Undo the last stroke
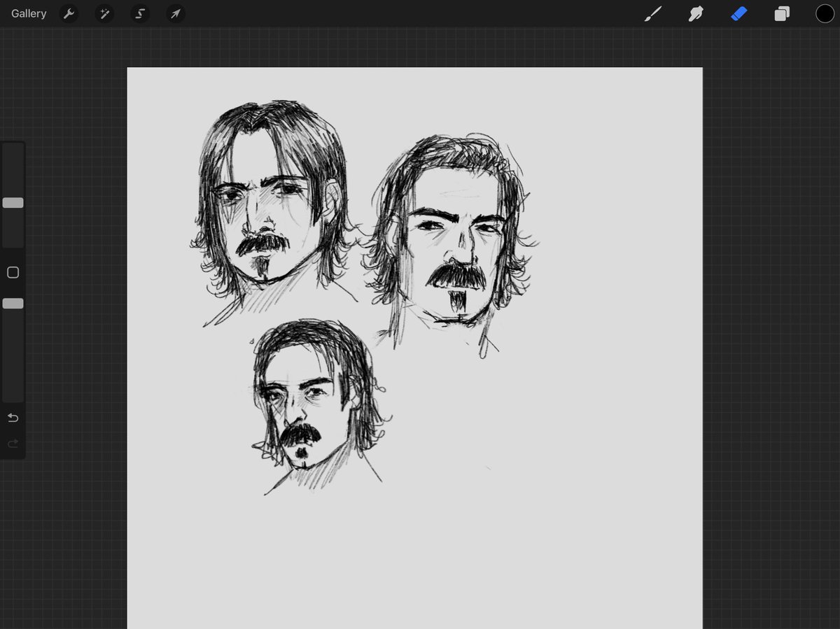The image size is (840, 629). [13, 418]
